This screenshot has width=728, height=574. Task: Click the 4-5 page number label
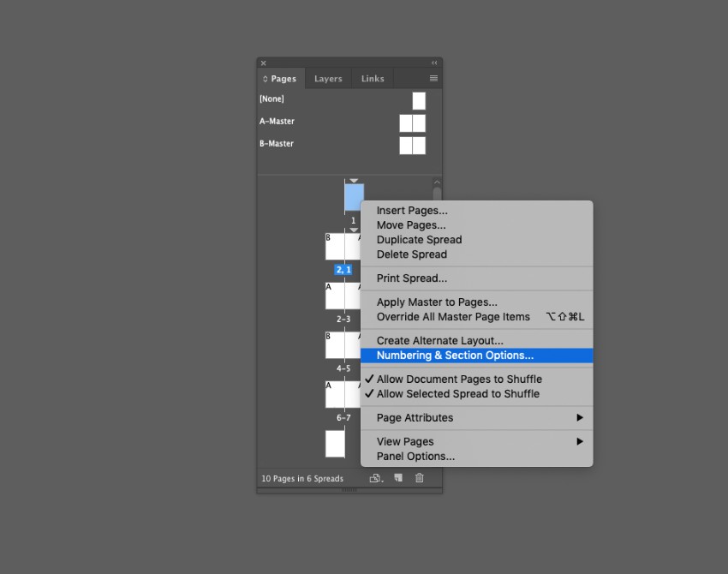[343, 368]
